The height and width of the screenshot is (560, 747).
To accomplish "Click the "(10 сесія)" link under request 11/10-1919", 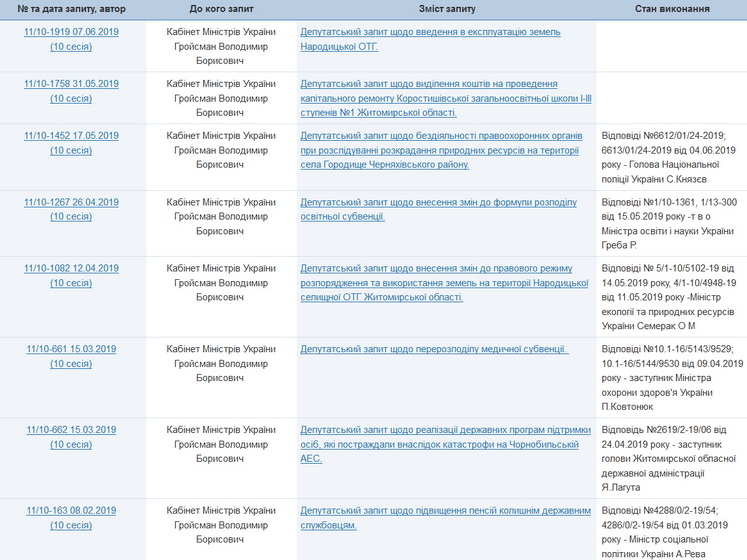I will point(71,46).
